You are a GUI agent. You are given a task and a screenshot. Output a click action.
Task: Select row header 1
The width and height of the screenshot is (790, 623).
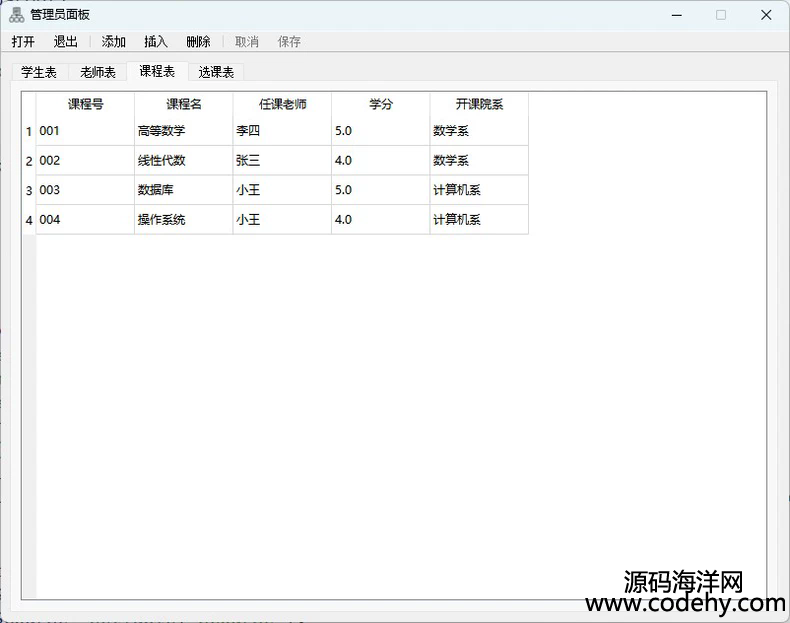pyautogui.click(x=29, y=131)
